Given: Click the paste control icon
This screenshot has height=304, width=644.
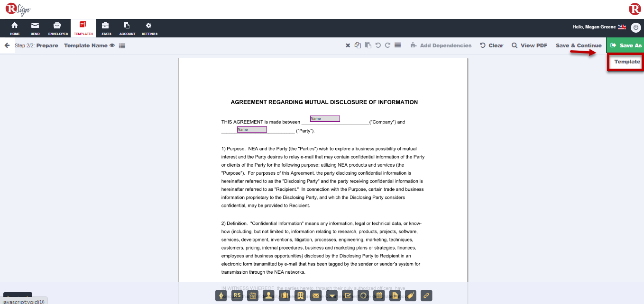Looking at the screenshot, I should [368, 45].
